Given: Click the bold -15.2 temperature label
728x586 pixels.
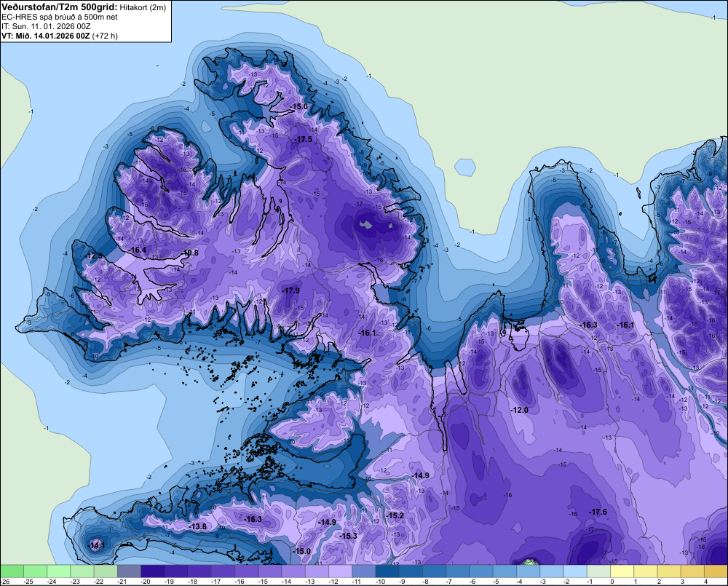Looking at the screenshot, I should coord(395,515).
